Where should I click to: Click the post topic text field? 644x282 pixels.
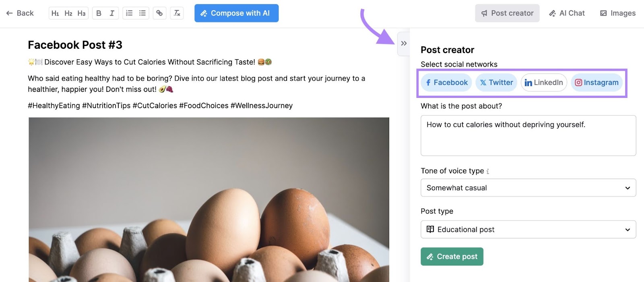(528, 135)
